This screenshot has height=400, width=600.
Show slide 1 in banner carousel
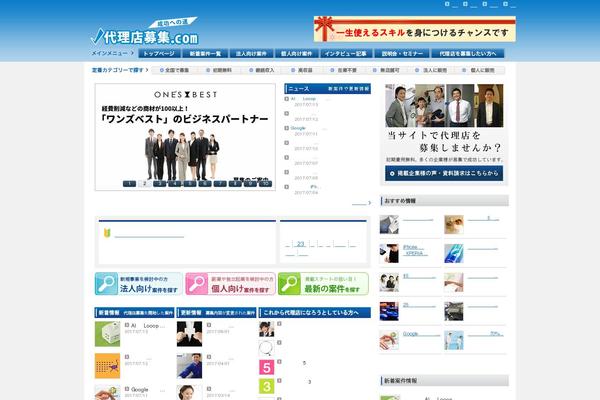(x=129, y=184)
